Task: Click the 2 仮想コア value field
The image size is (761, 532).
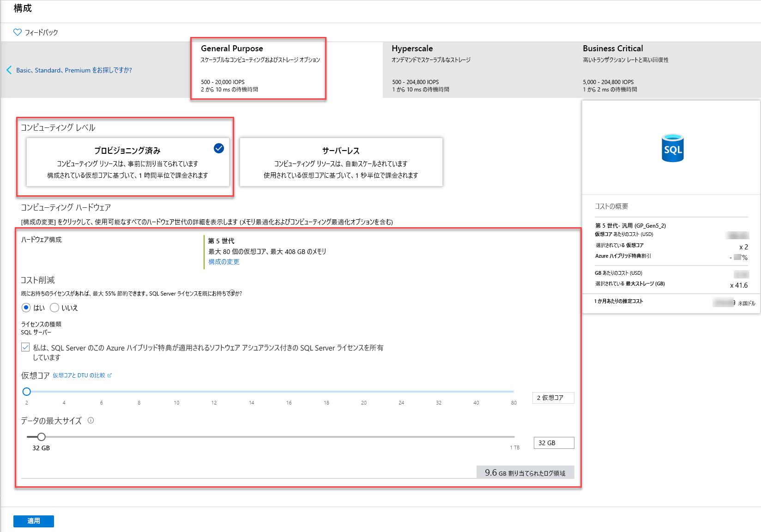Action: click(x=553, y=398)
